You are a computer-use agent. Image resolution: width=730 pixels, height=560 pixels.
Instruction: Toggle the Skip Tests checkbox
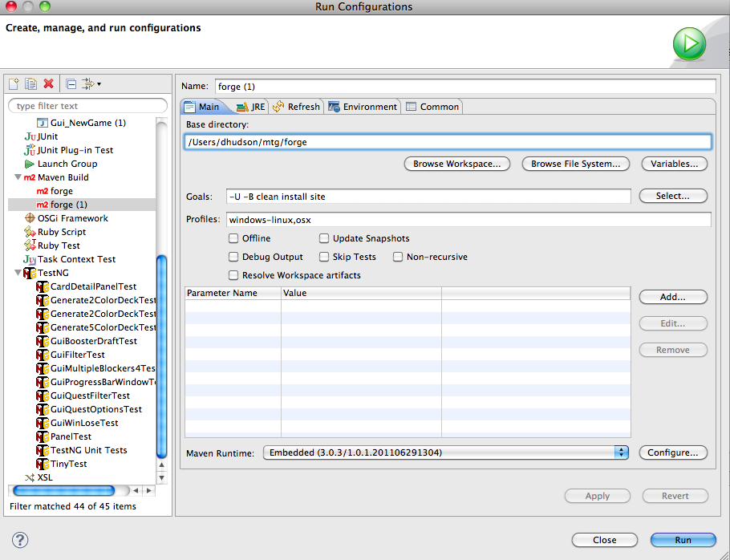[324, 257]
